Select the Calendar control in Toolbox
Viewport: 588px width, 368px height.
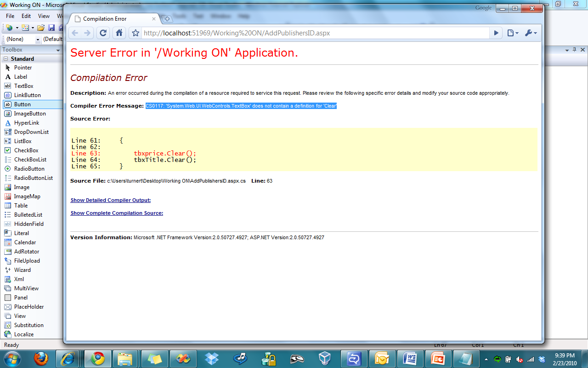pyautogui.click(x=25, y=242)
